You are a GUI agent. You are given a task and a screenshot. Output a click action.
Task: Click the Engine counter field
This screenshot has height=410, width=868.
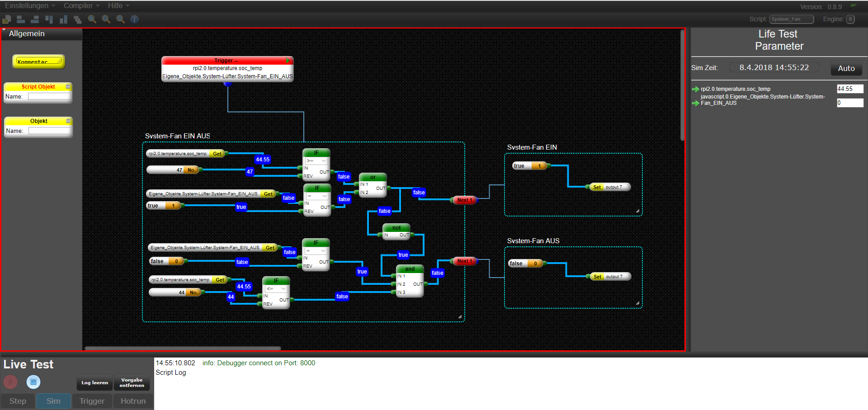850,19
